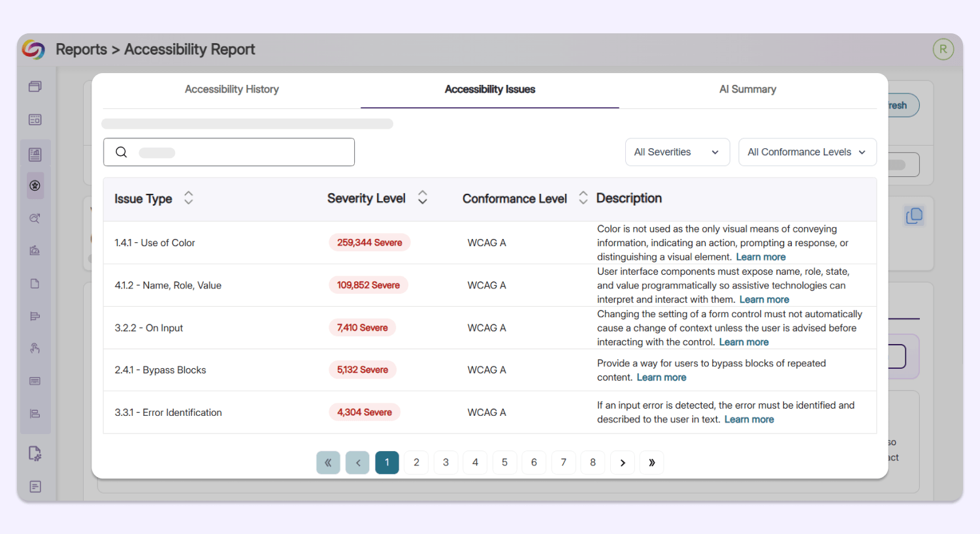This screenshot has width=980, height=534.
Task: Go to next page with right arrow
Action: tap(623, 462)
